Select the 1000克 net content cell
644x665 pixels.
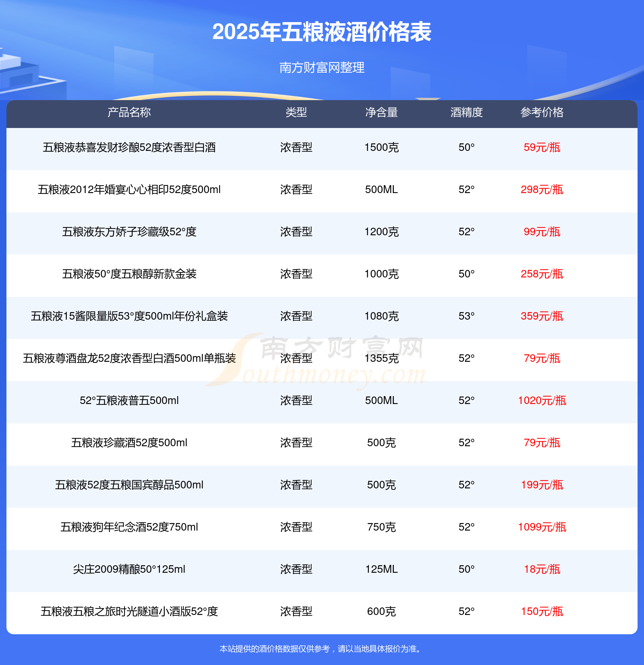point(381,274)
